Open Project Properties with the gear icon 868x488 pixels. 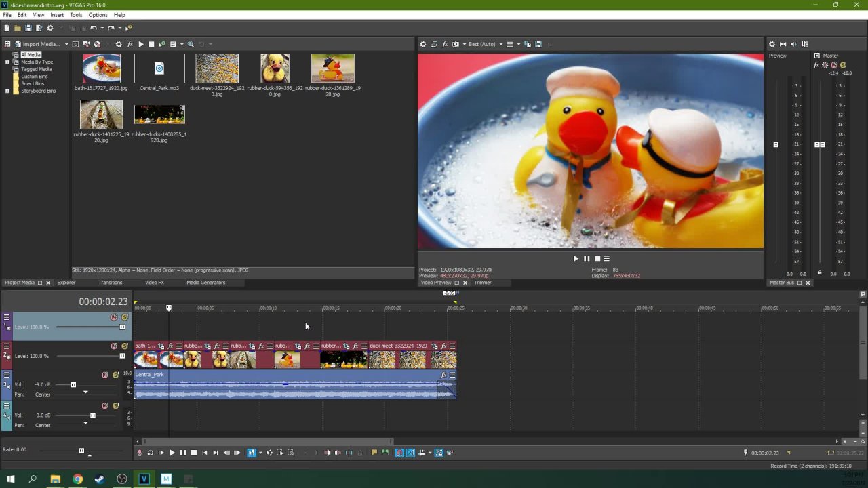50,28
